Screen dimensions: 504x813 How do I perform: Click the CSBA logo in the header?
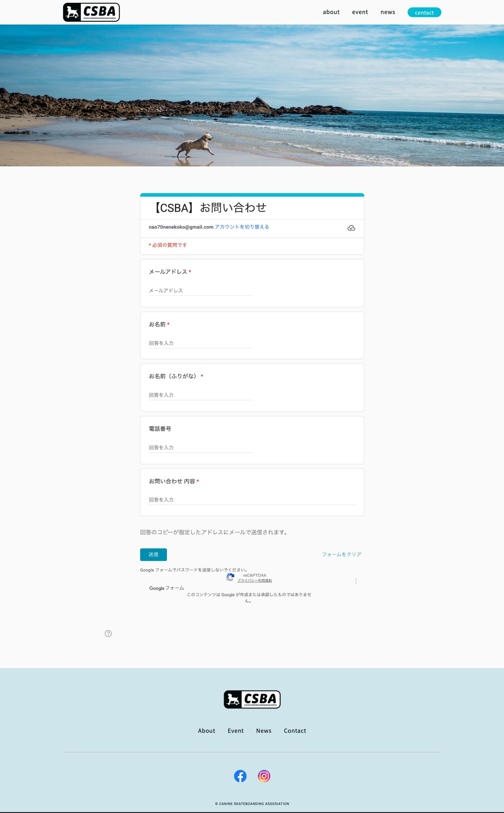pos(91,12)
